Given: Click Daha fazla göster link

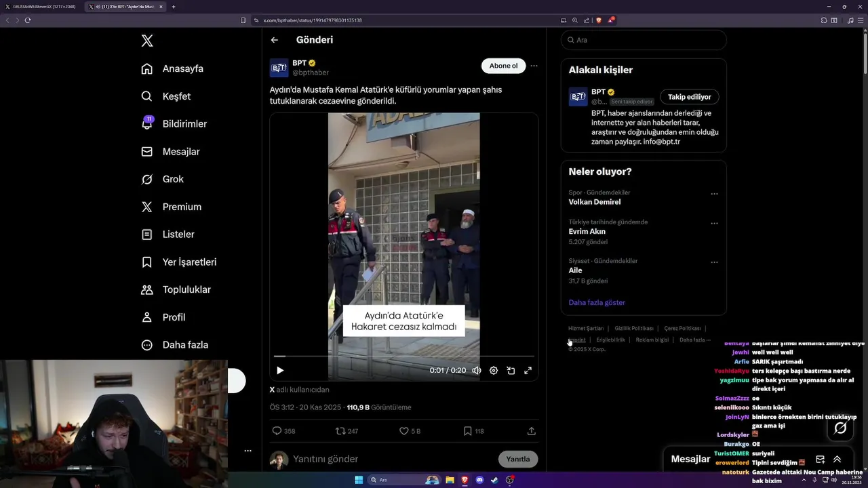Looking at the screenshot, I should click(x=597, y=302).
